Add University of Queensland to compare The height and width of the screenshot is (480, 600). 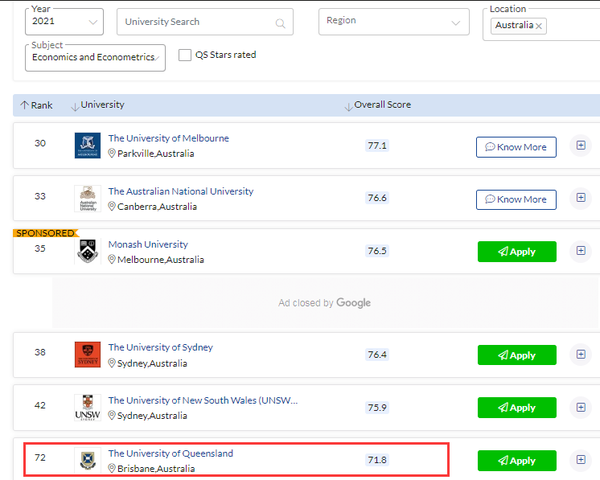(581, 459)
